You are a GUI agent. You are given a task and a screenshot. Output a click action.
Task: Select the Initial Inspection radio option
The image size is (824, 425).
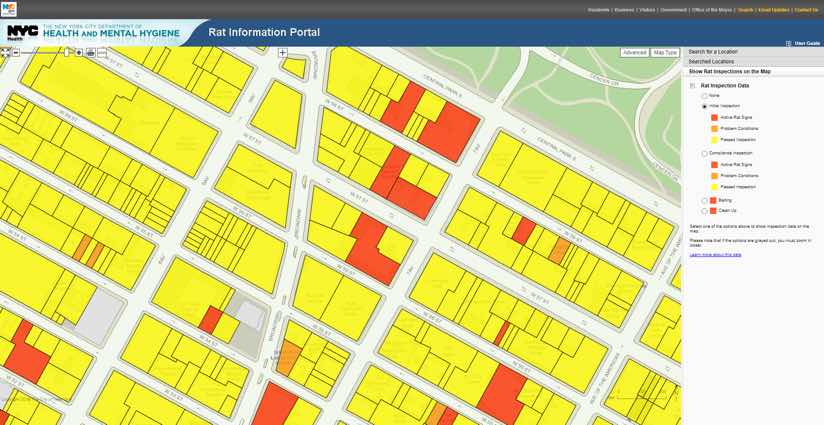pyautogui.click(x=705, y=106)
